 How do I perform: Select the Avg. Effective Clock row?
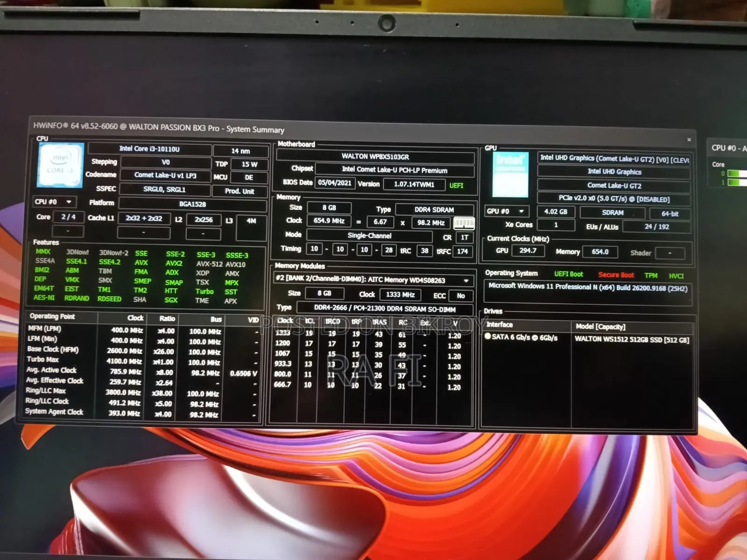coord(142,382)
